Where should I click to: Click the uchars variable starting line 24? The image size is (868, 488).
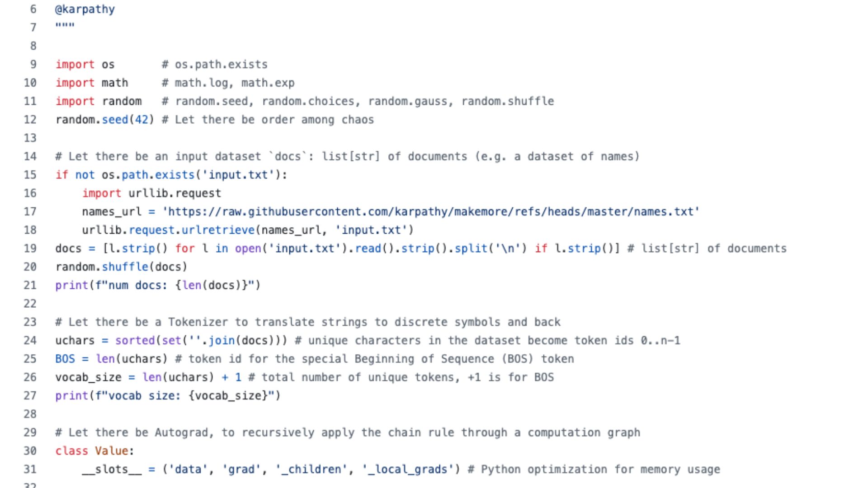(75, 340)
